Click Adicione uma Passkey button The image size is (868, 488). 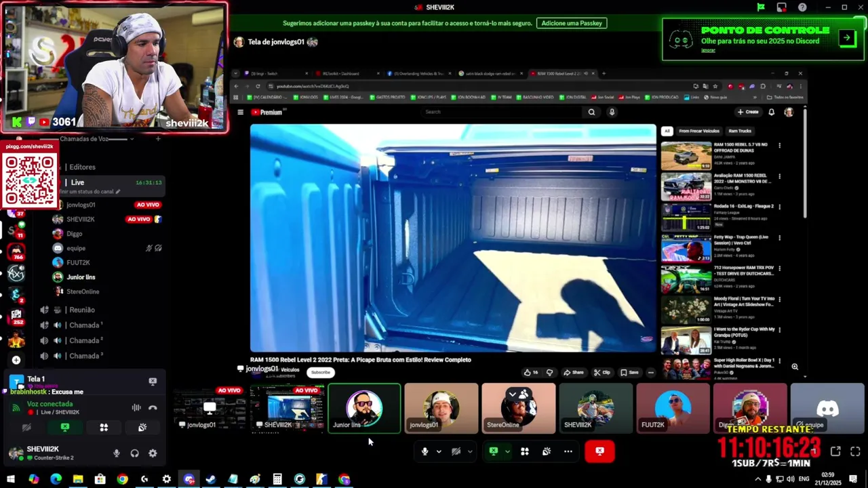tap(572, 23)
